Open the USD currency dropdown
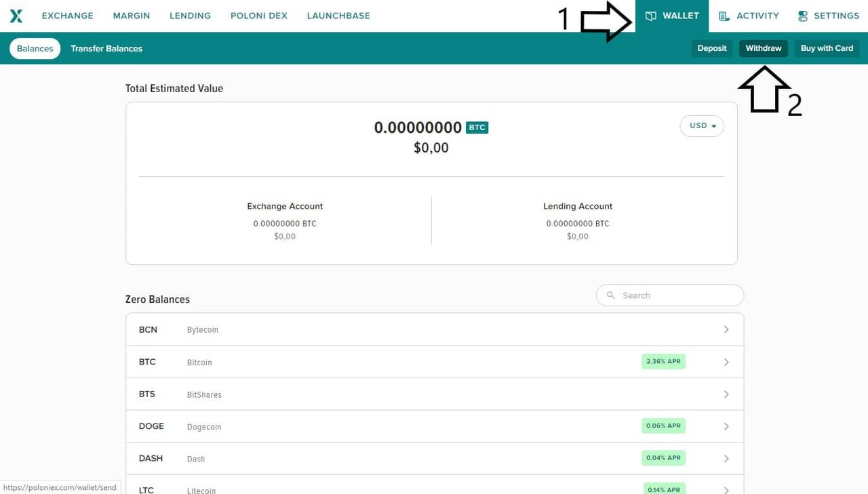The image size is (868, 494). (x=702, y=126)
